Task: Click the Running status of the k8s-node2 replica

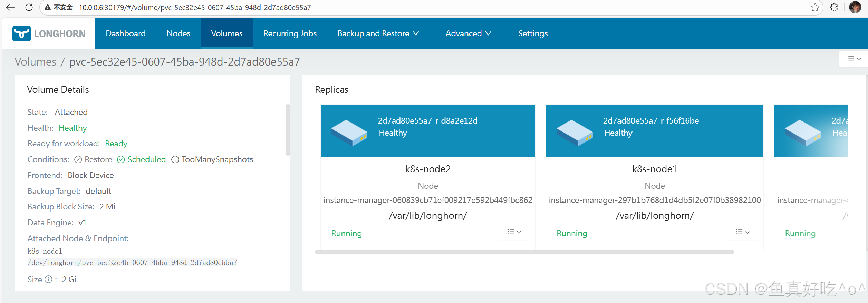Action: 346,233
